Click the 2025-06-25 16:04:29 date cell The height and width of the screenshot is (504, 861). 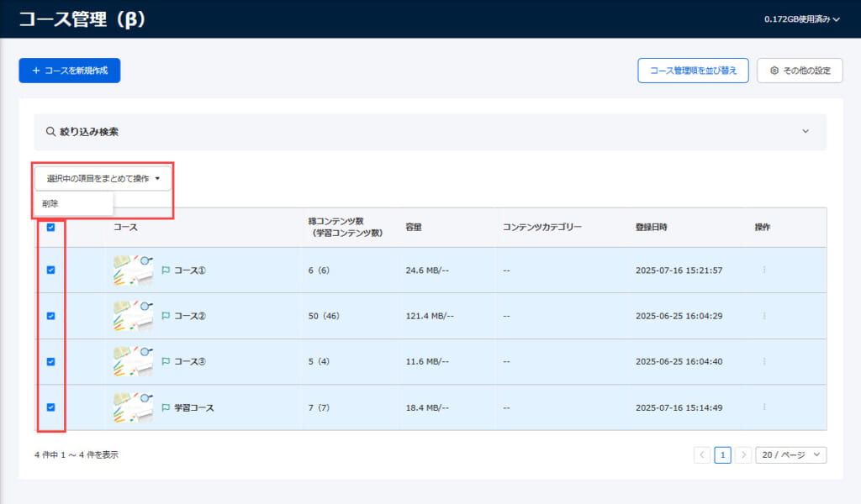(679, 316)
